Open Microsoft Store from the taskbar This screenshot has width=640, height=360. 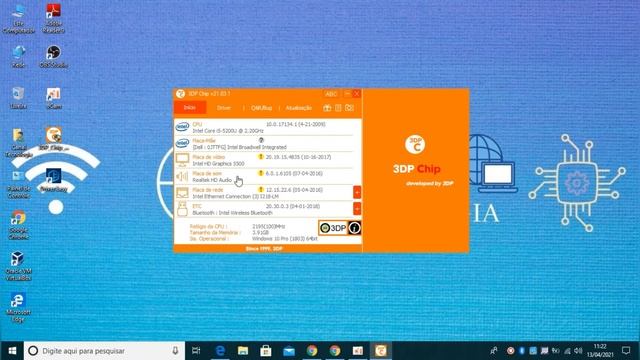[266, 351]
